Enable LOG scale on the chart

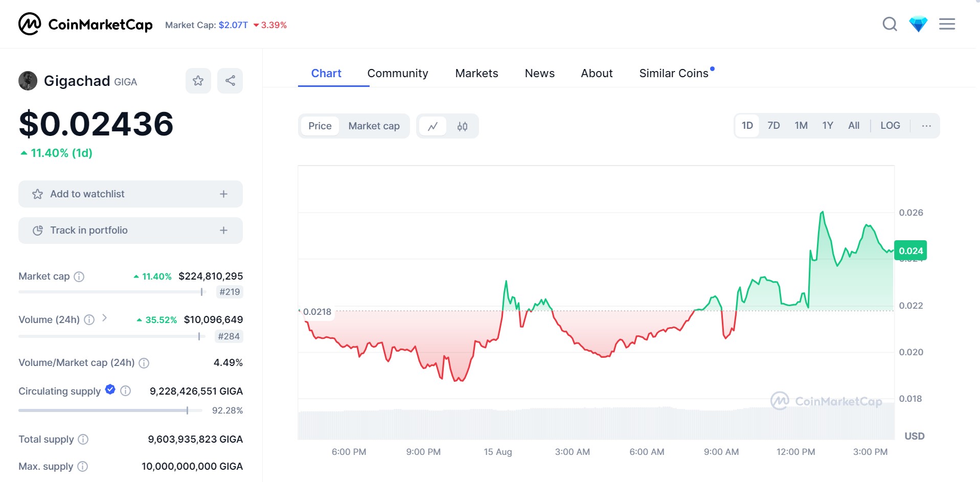[890, 126]
